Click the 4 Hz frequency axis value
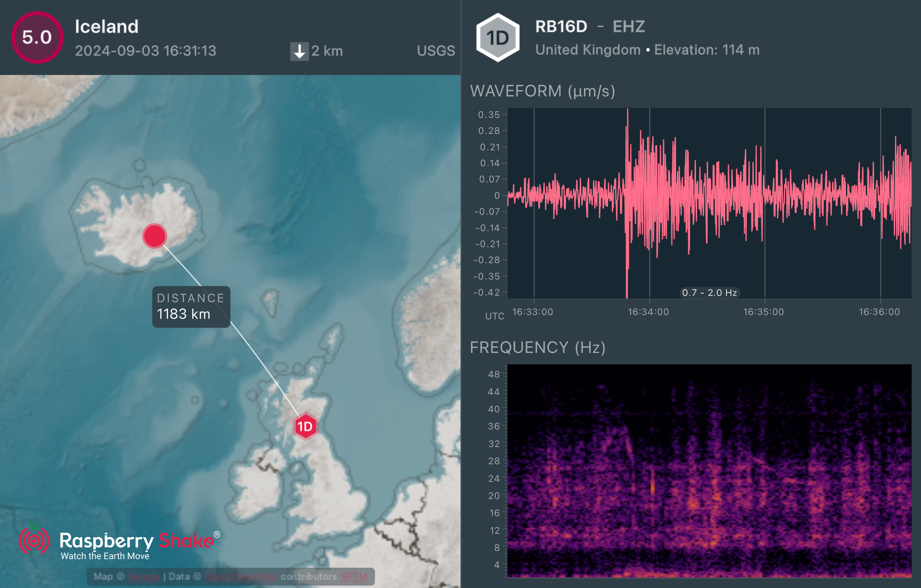Viewport: 921px width, 588px height. [x=497, y=565]
